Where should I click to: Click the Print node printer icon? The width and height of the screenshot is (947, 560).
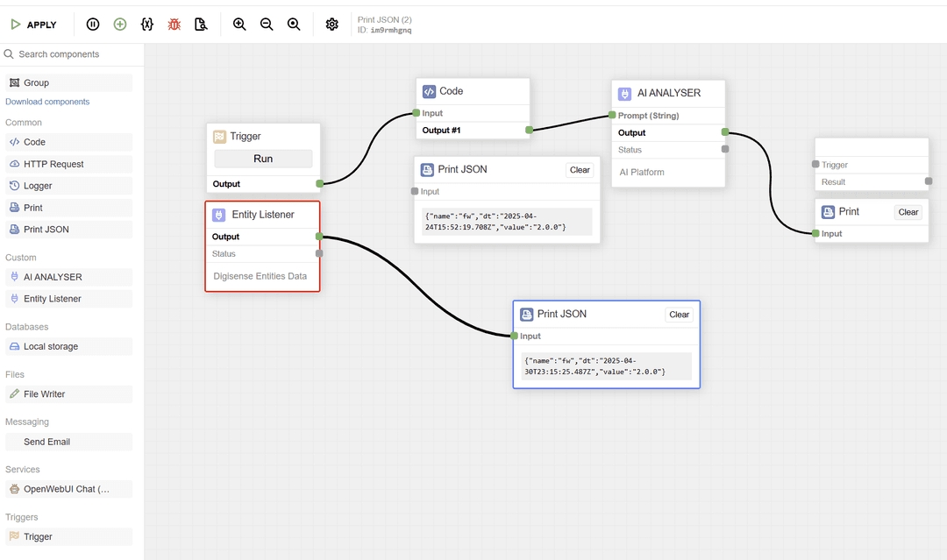click(x=828, y=212)
